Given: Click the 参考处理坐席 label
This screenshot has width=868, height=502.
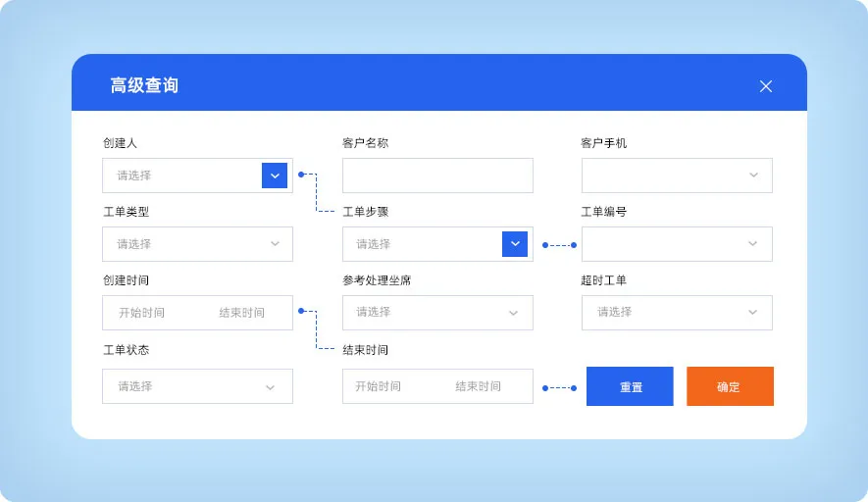Looking at the screenshot, I should 377,280.
